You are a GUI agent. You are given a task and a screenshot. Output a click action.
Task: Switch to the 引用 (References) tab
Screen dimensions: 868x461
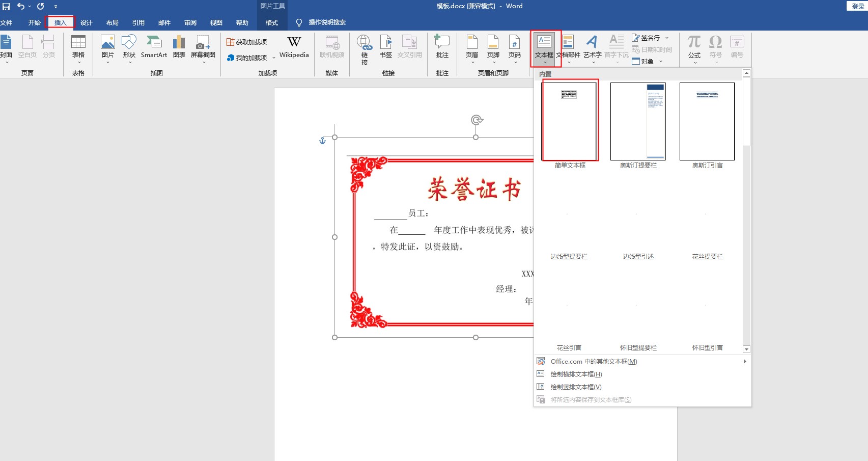coord(138,22)
